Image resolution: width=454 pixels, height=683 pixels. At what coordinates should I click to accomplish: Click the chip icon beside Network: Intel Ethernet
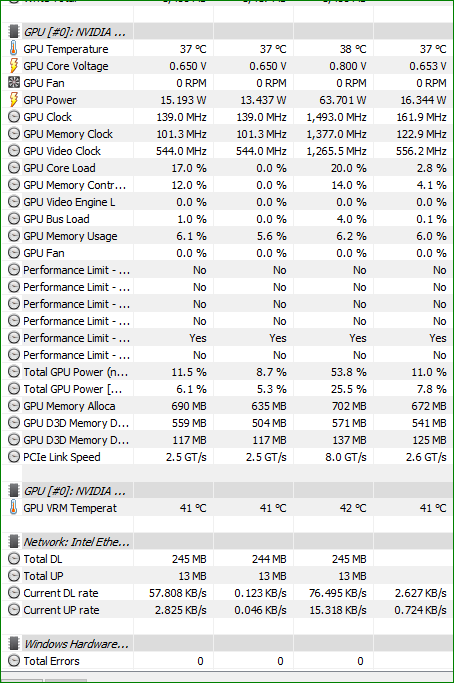coord(14,542)
